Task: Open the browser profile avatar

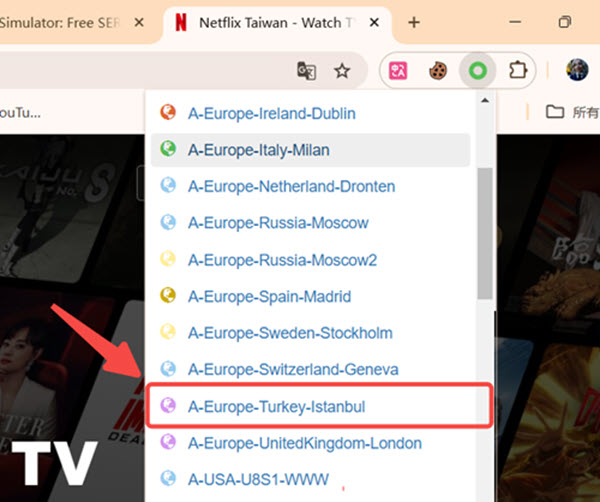Action: click(x=577, y=70)
